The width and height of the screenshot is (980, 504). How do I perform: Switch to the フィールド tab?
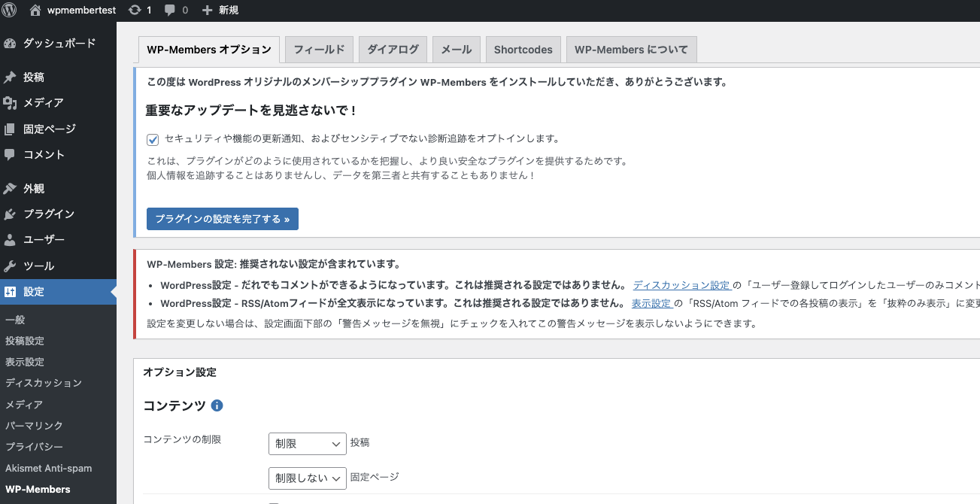(x=319, y=50)
